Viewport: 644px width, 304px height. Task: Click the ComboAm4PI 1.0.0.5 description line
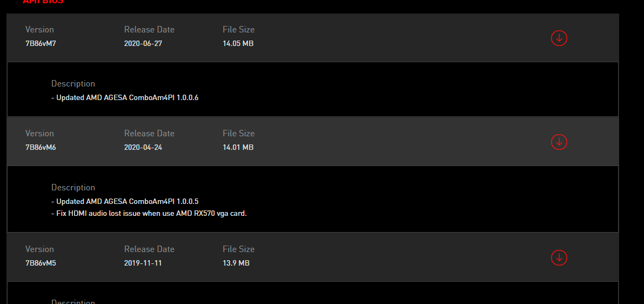[x=128, y=202]
